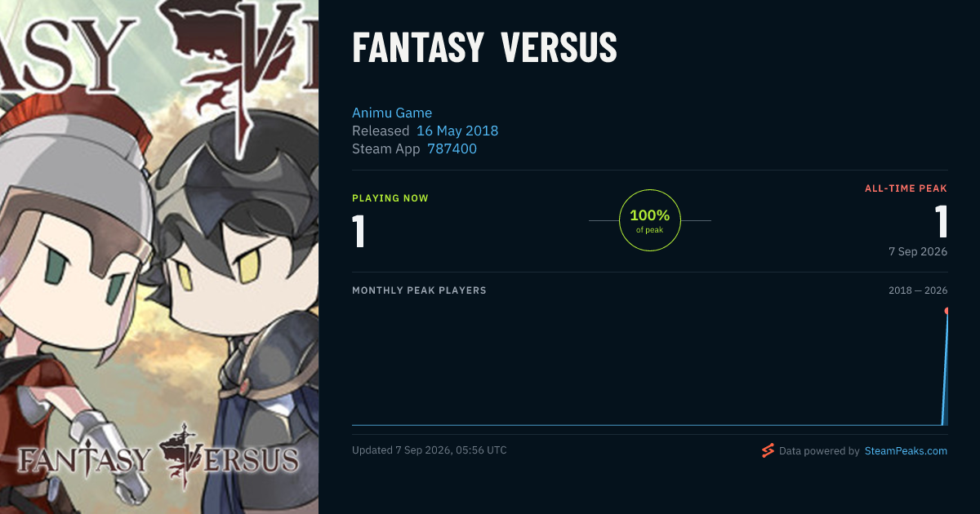Click the All-Time Peak value
This screenshot has height=514, width=980.
941,222
